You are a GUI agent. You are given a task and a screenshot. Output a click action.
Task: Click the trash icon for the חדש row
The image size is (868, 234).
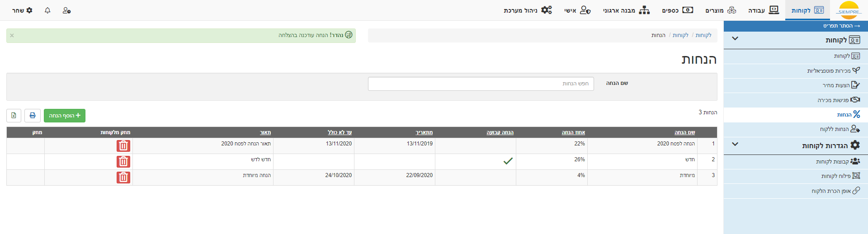[123, 162]
